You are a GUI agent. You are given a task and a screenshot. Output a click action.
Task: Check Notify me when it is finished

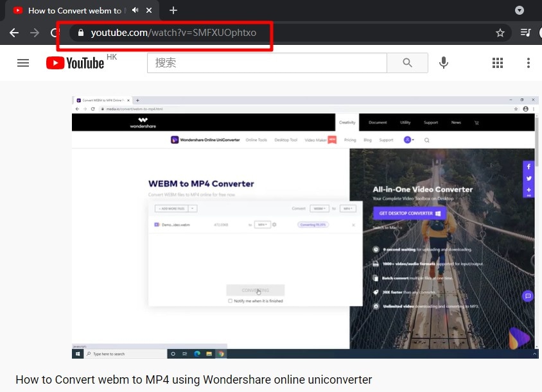230,301
